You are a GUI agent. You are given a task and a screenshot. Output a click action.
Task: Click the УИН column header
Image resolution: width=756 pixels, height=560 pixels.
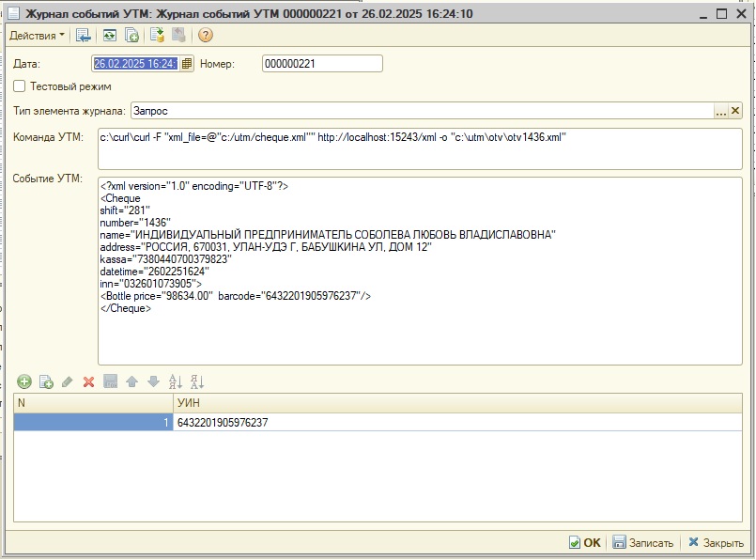pyautogui.click(x=457, y=403)
